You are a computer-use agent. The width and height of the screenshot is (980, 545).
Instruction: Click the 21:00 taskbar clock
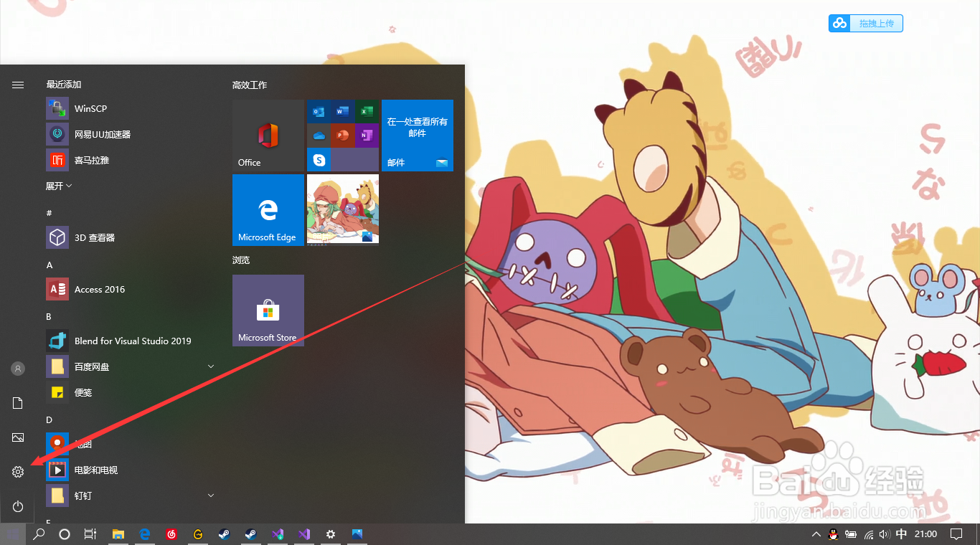pyautogui.click(x=926, y=534)
